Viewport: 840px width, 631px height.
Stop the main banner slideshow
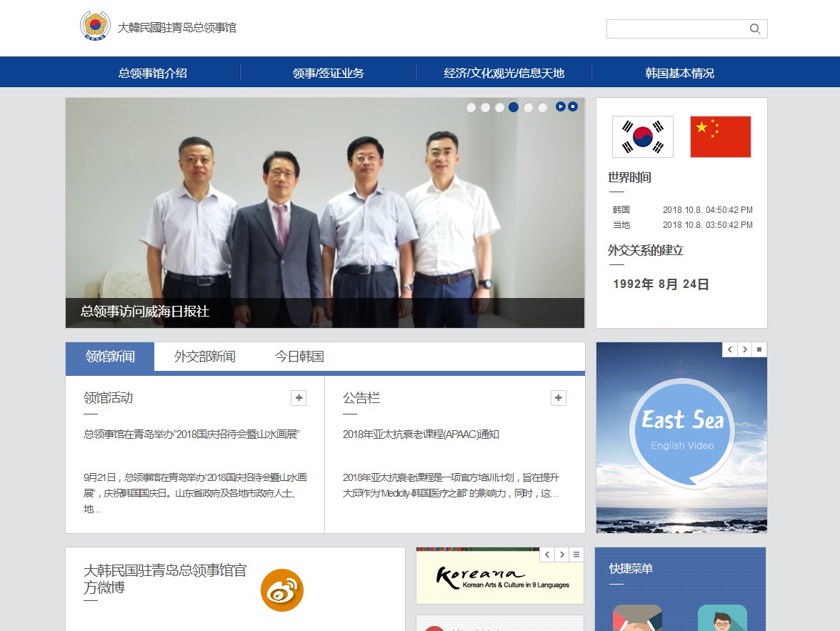[574, 106]
